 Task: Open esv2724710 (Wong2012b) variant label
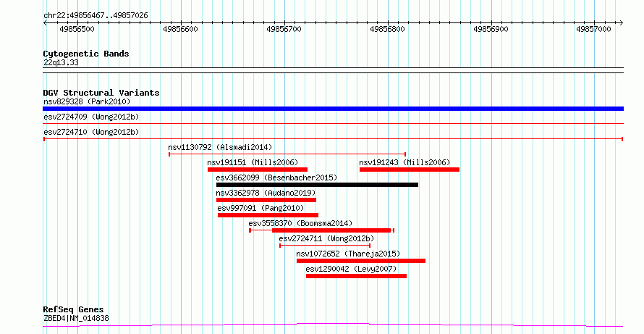coord(91,132)
